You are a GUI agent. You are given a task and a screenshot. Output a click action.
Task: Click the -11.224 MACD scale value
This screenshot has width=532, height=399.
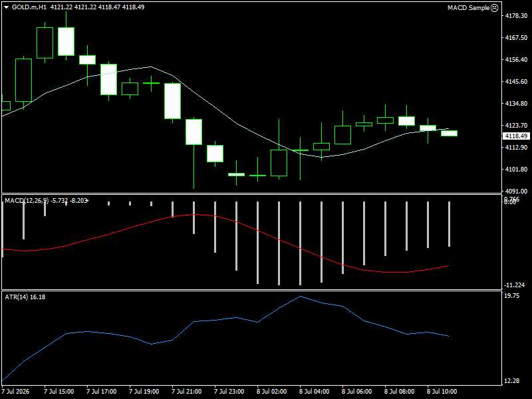point(515,285)
